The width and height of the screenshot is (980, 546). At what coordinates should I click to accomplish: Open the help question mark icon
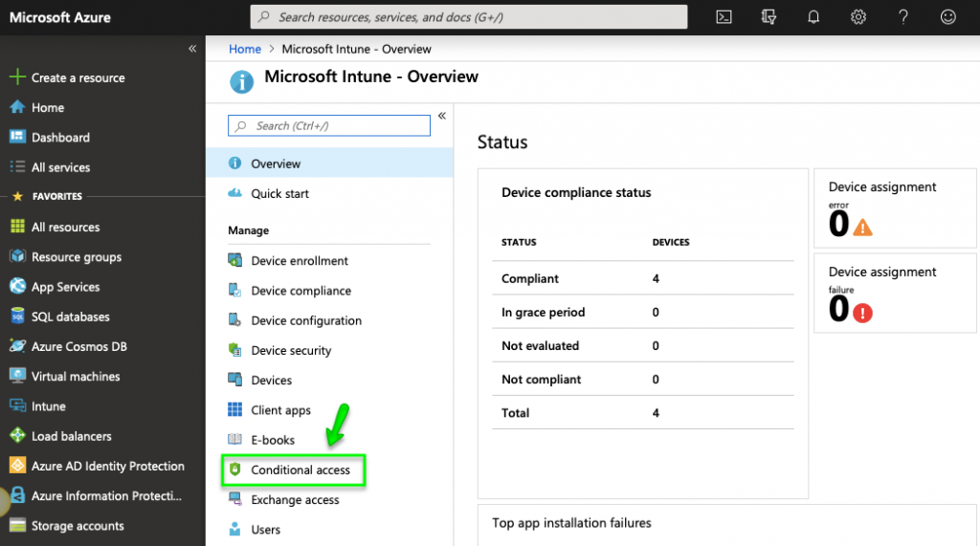tap(903, 17)
